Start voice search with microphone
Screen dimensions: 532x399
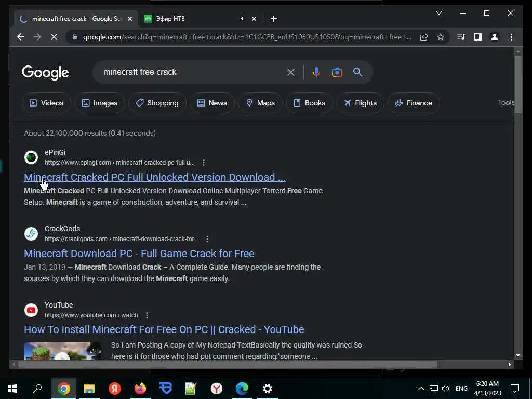(316, 72)
